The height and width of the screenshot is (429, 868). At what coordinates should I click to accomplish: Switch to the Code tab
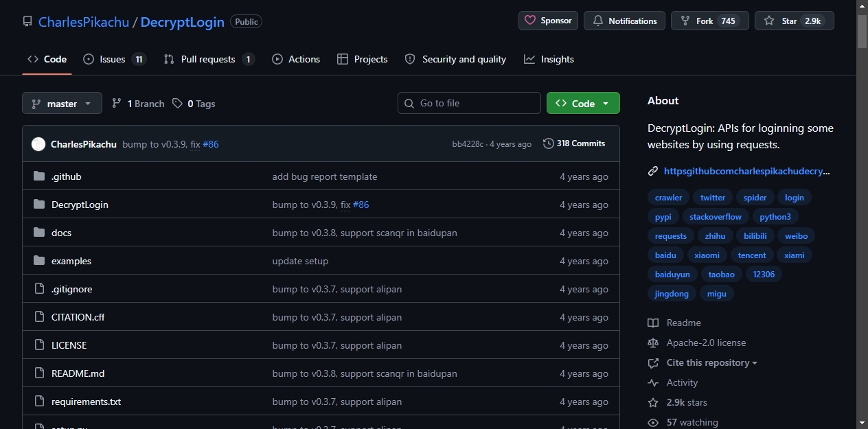click(x=47, y=59)
